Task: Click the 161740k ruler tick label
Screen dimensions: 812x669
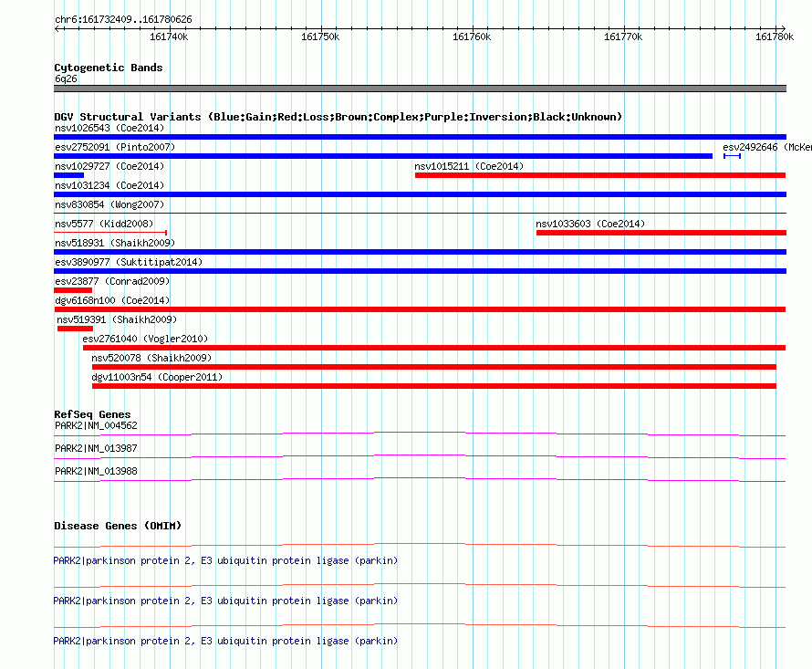Action: click(169, 37)
